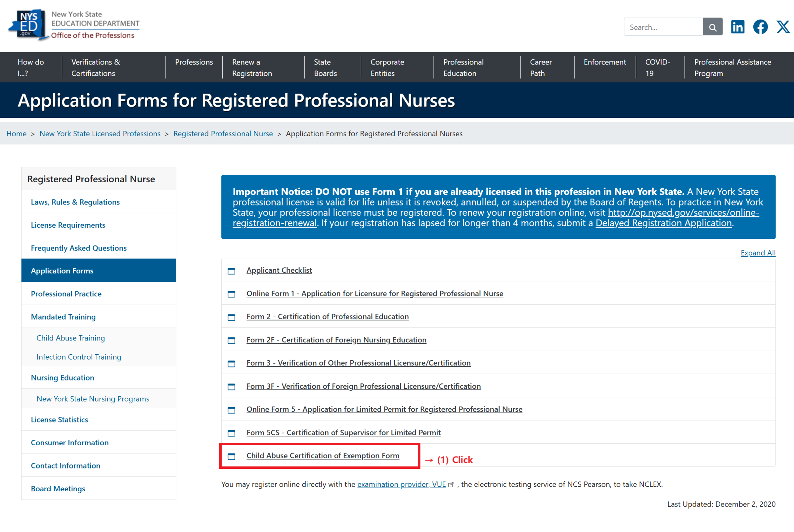
Task: Expand Online Form 5 Limited Permit
Action: click(x=384, y=409)
